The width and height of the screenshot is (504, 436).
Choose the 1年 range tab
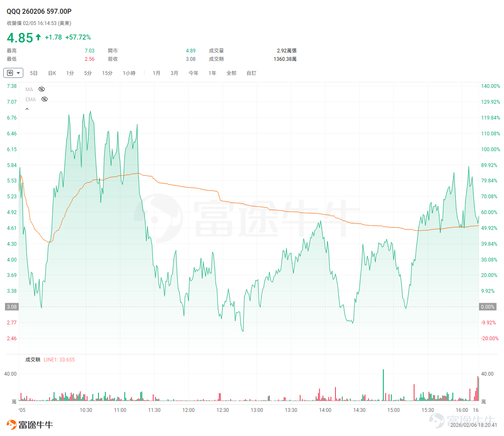tap(212, 73)
